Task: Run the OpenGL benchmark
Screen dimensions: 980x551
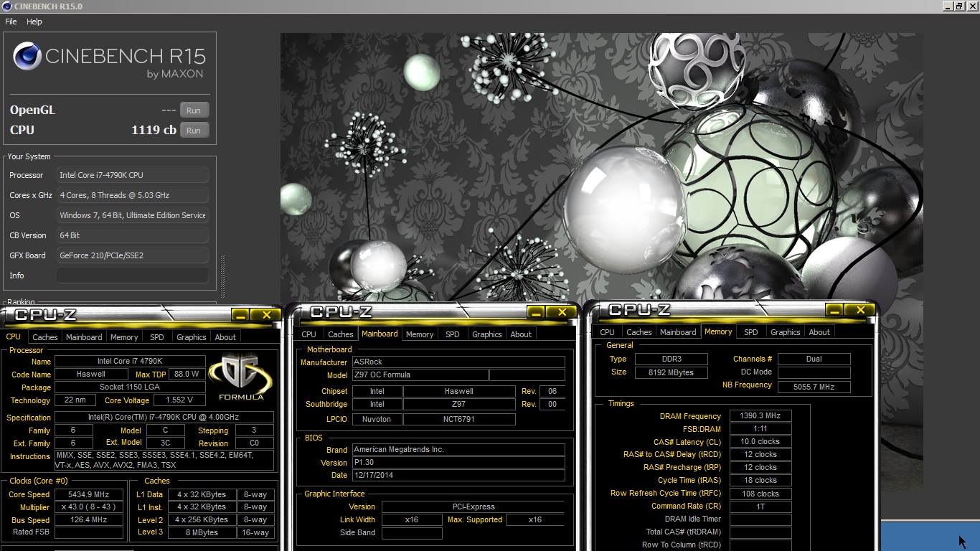Action: coord(194,110)
